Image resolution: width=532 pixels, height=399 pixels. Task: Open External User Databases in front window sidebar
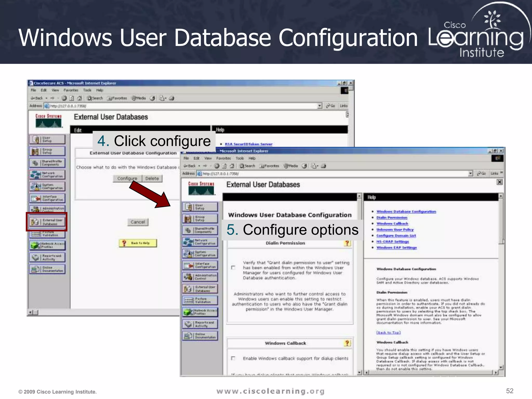click(x=200, y=289)
